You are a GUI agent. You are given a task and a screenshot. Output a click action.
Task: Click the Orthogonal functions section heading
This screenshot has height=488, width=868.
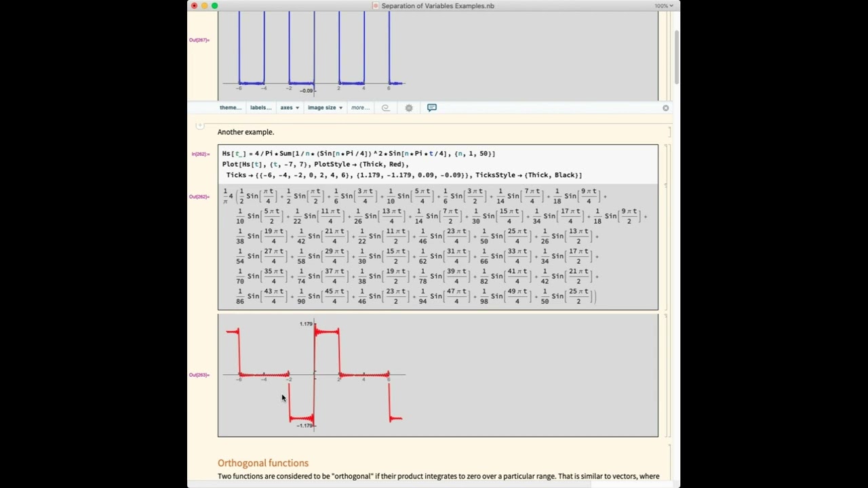(x=263, y=463)
